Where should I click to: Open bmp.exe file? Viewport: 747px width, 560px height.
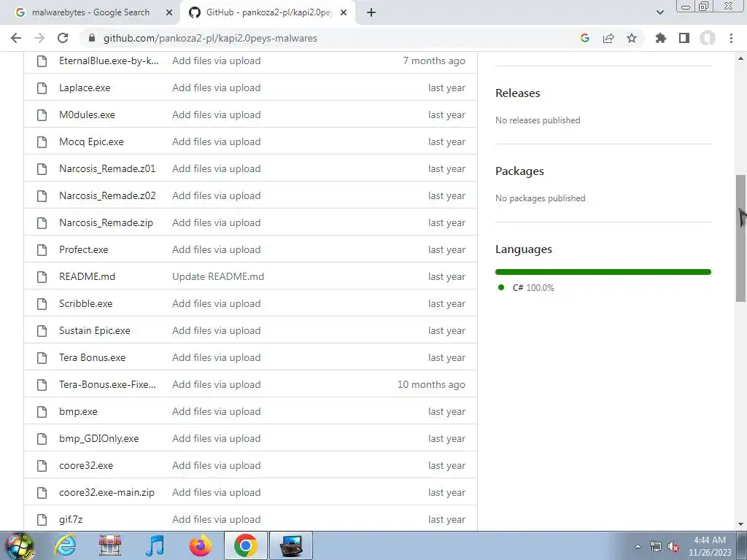tap(78, 412)
